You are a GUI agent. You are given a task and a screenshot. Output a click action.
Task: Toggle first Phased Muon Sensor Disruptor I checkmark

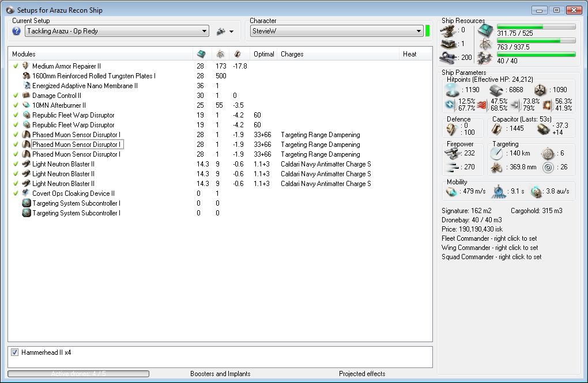tap(16, 134)
